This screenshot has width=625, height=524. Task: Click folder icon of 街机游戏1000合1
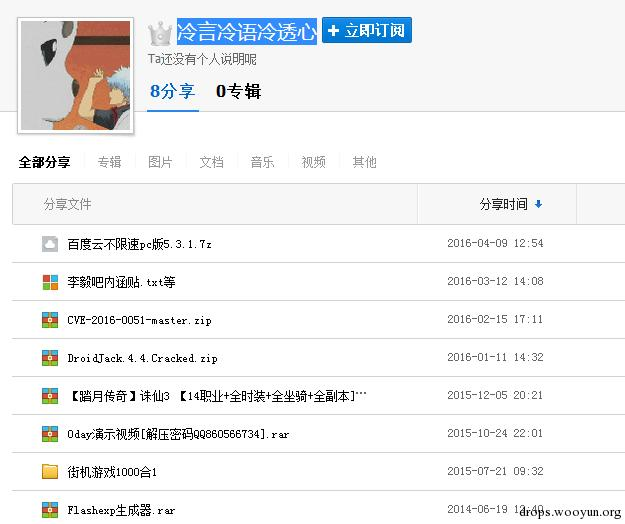(x=50, y=472)
